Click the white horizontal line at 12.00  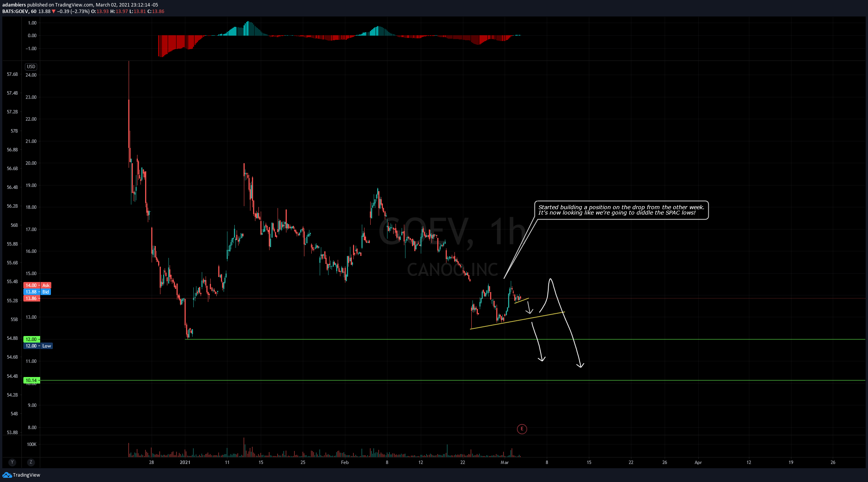525,339
